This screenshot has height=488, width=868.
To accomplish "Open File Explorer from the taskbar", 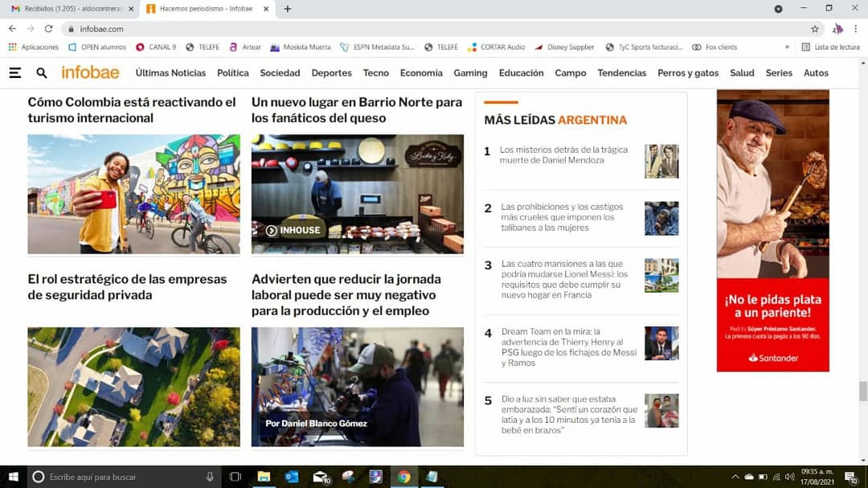I will (x=264, y=477).
